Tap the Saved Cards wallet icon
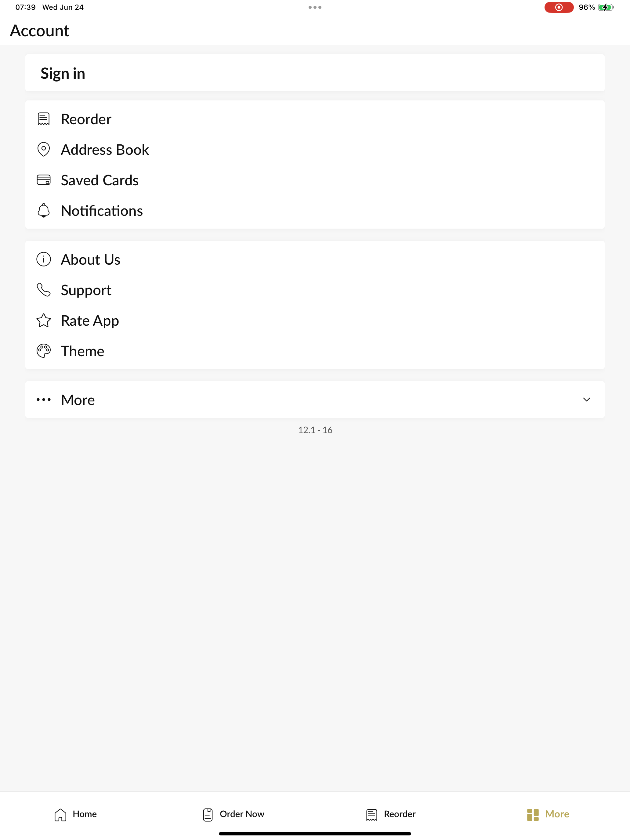 pyautogui.click(x=44, y=180)
